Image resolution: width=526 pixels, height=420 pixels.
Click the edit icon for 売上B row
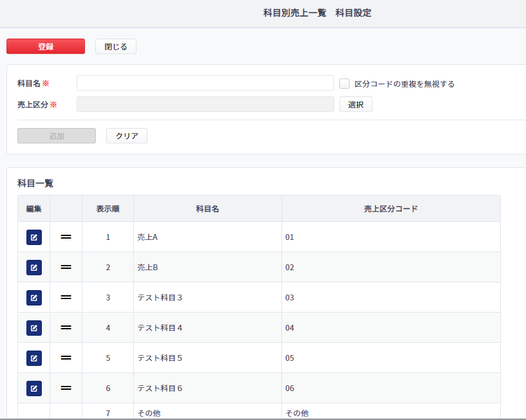tap(34, 268)
